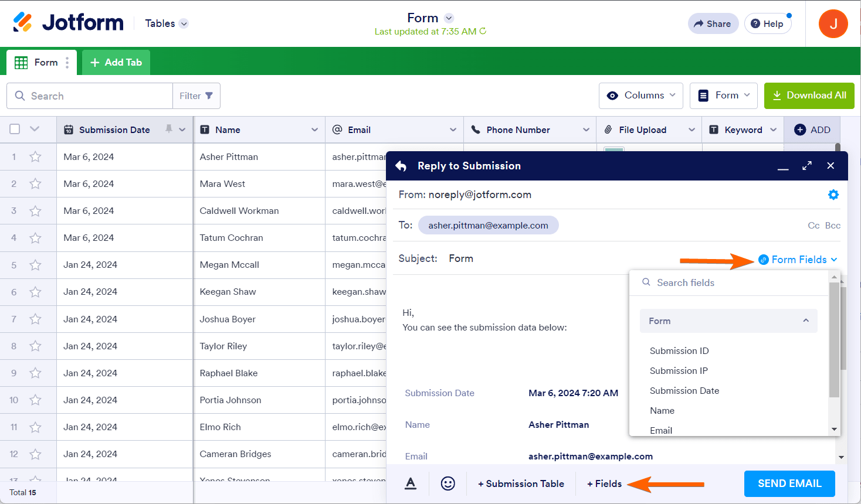Click the Form tab options dots
861x504 pixels.
(x=67, y=62)
